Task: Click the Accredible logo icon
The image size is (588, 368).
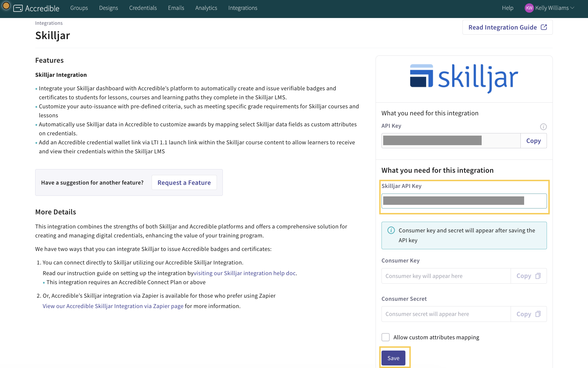Action: (18, 8)
